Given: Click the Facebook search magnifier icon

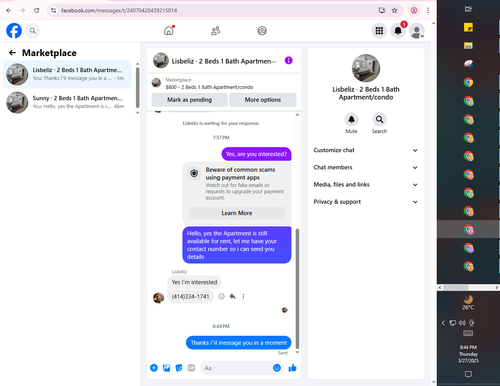Looking at the screenshot, I should tap(33, 31).
